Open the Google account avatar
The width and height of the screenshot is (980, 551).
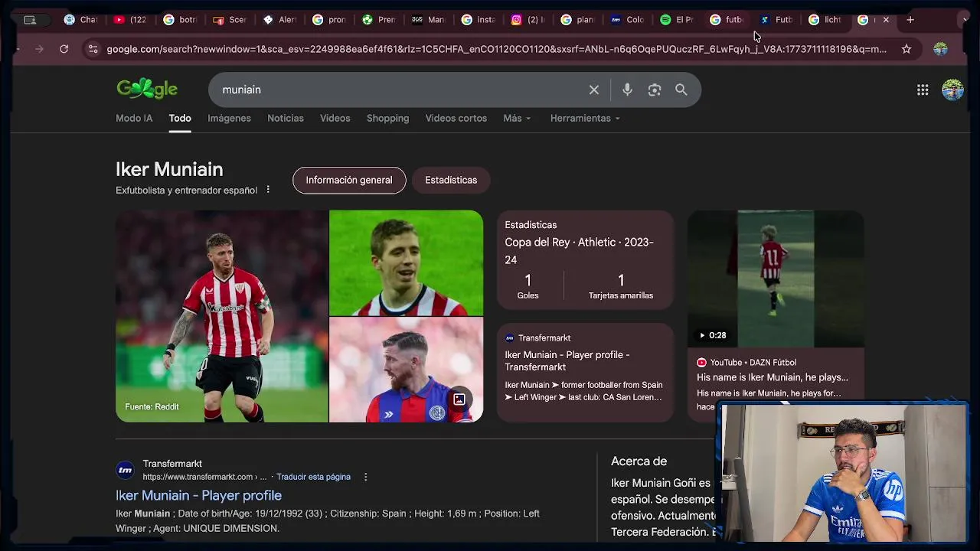[x=952, y=90]
